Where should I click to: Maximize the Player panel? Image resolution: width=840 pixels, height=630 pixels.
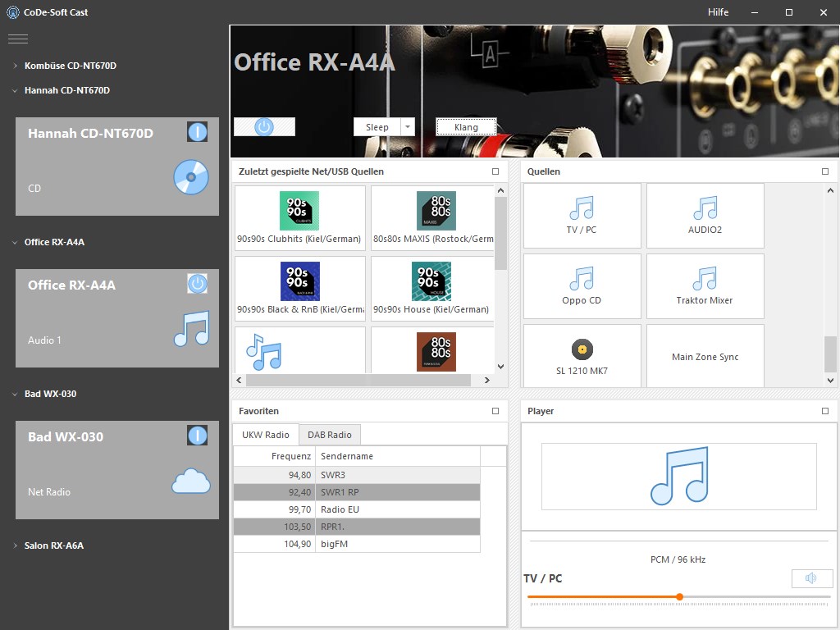(825, 411)
